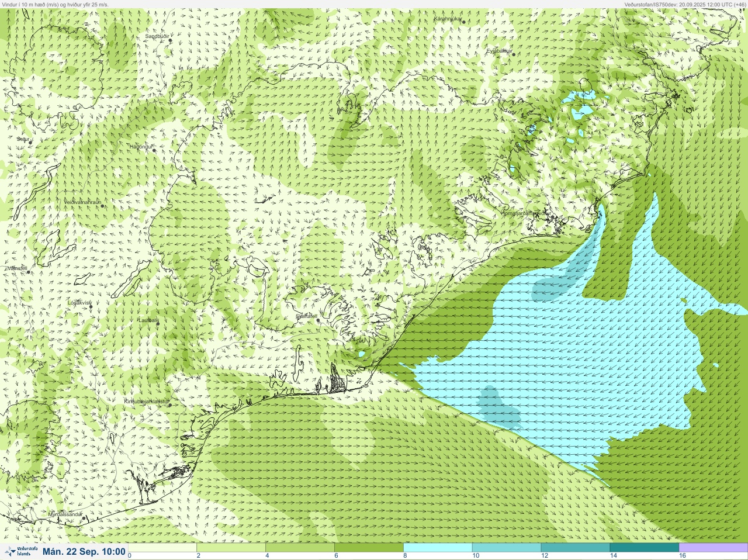Select the 4–6 m/s legend swatch
This screenshot has width=748, height=560.
(300, 548)
